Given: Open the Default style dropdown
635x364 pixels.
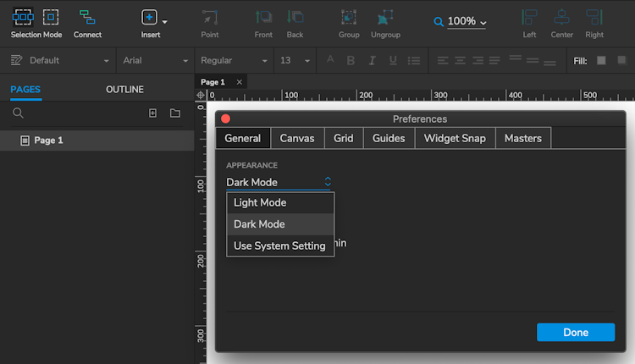Looking at the screenshot, I should [x=60, y=61].
